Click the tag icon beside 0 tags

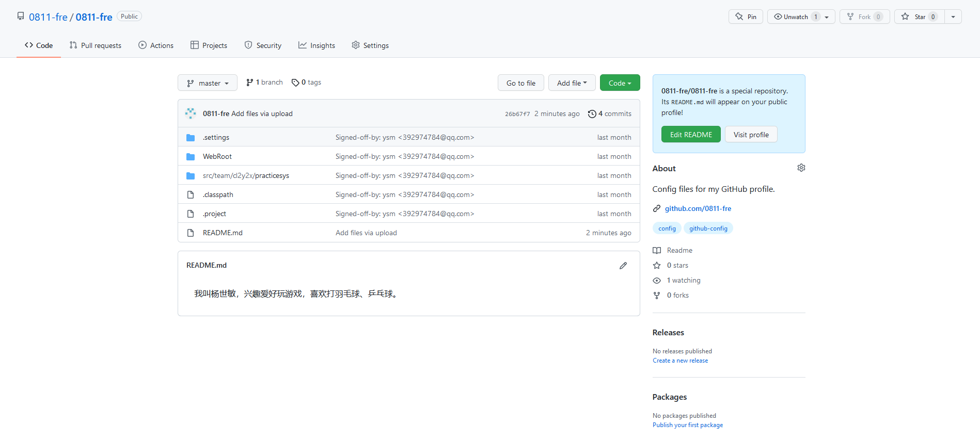tap(295, 83)
